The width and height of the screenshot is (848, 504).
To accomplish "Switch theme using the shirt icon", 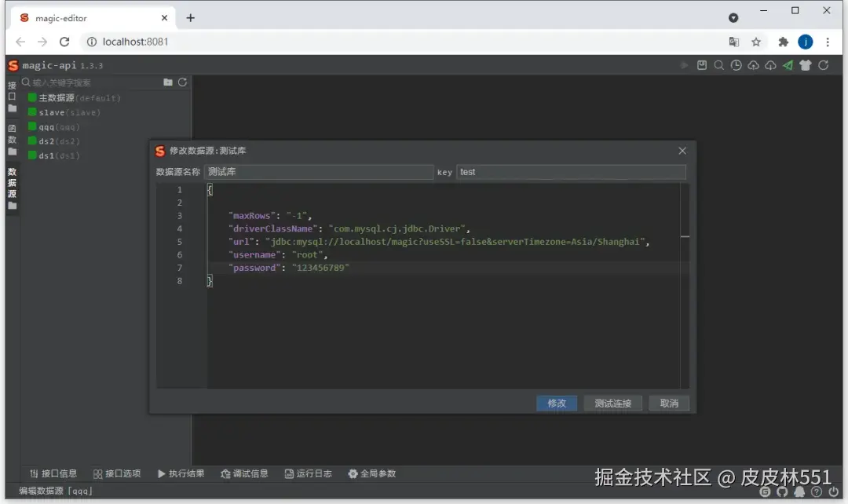I will [805, 65].
